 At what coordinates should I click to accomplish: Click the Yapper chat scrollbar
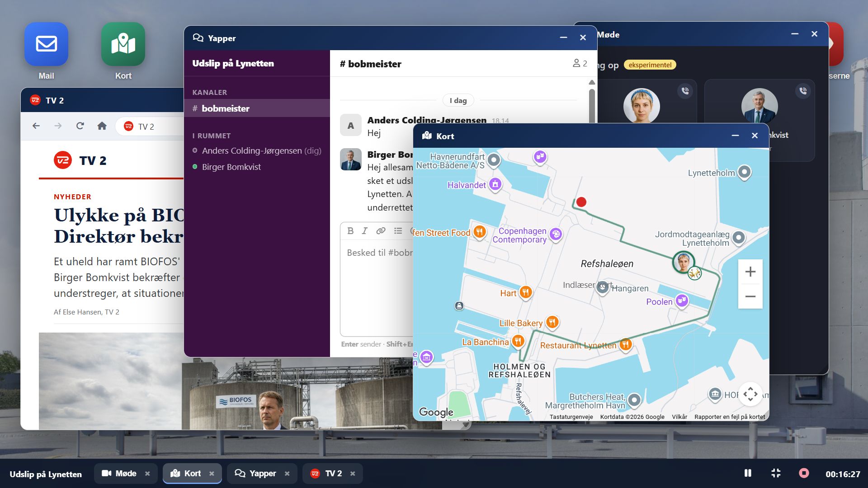pos(592,106)
